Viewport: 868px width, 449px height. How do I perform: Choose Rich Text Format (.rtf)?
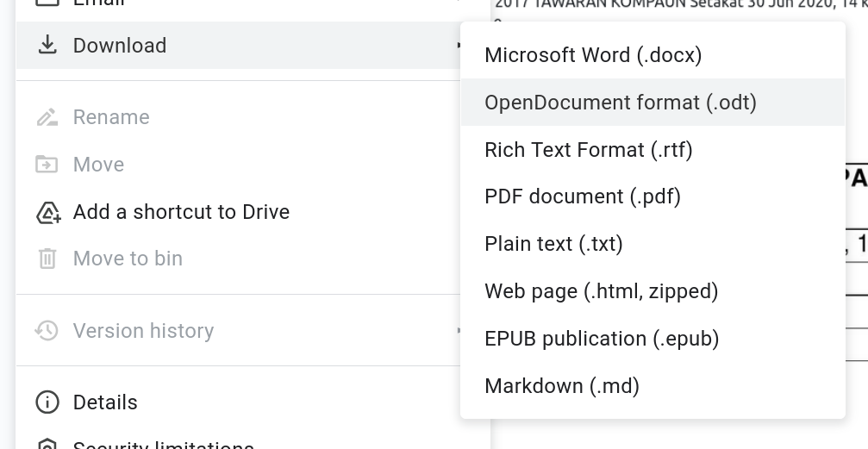(589, 150)
